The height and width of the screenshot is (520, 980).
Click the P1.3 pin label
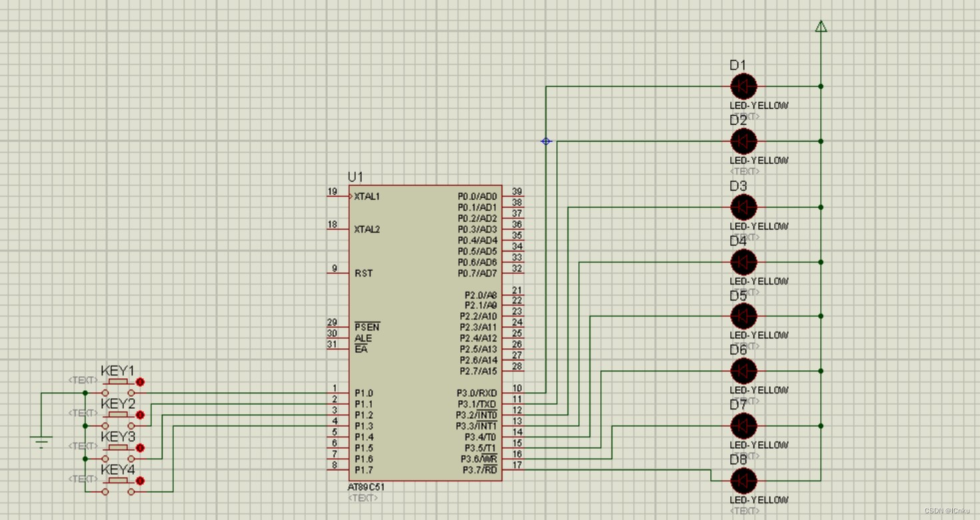(364, 425)
